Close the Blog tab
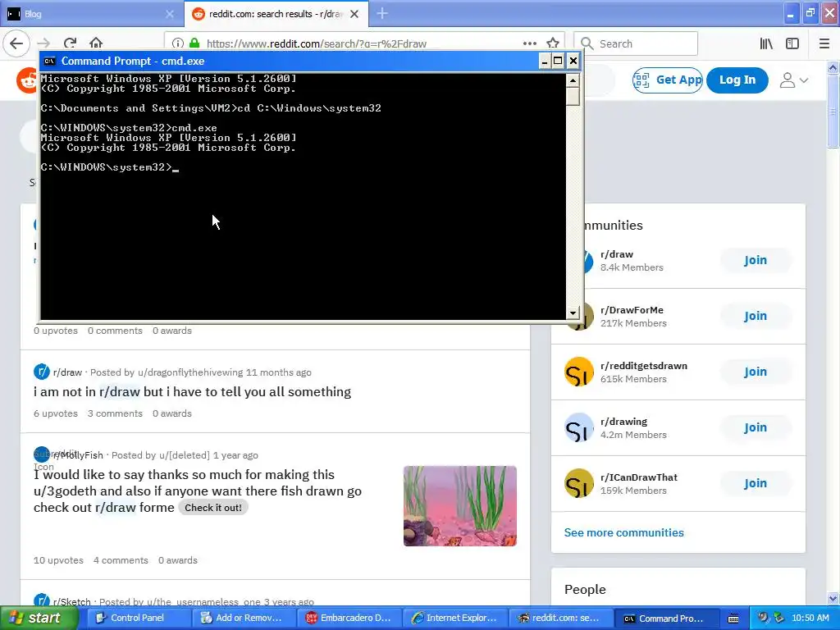Screen dimensions: 840x630 pyautogui.click(x=170, y=14)
